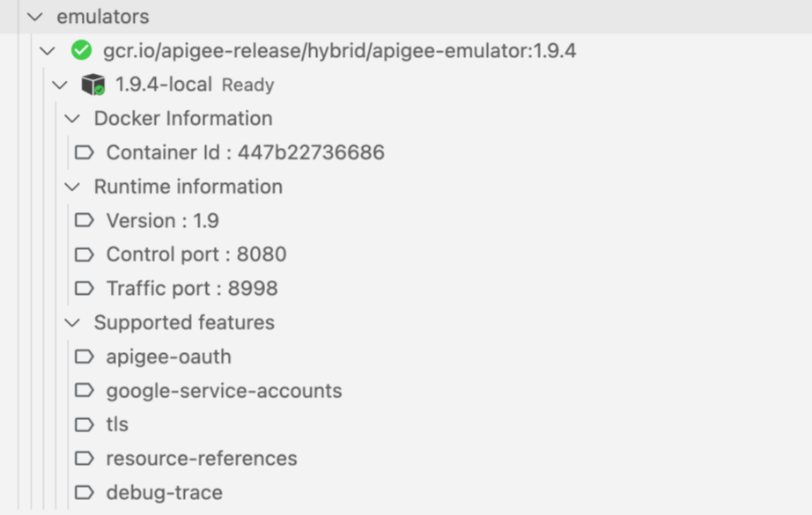
Task: Click the tag icon next to Container Id
Action: point(84,152)
